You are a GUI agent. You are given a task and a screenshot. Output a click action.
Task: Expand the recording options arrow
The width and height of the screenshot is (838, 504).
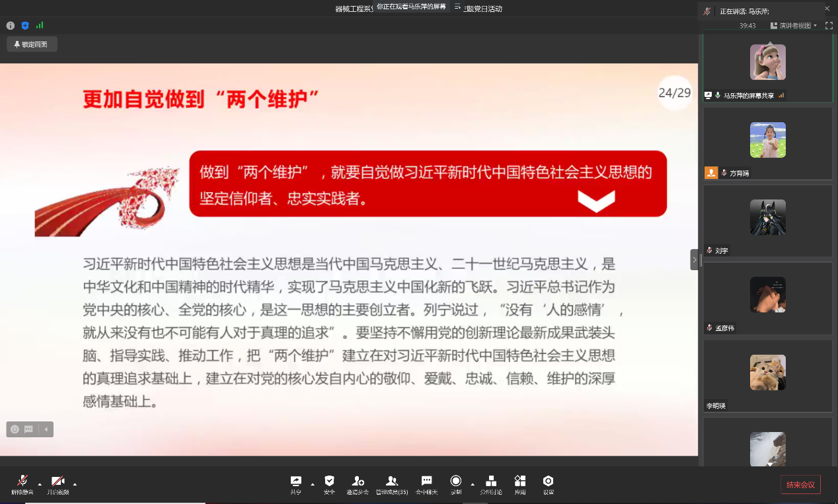[472, 484]
